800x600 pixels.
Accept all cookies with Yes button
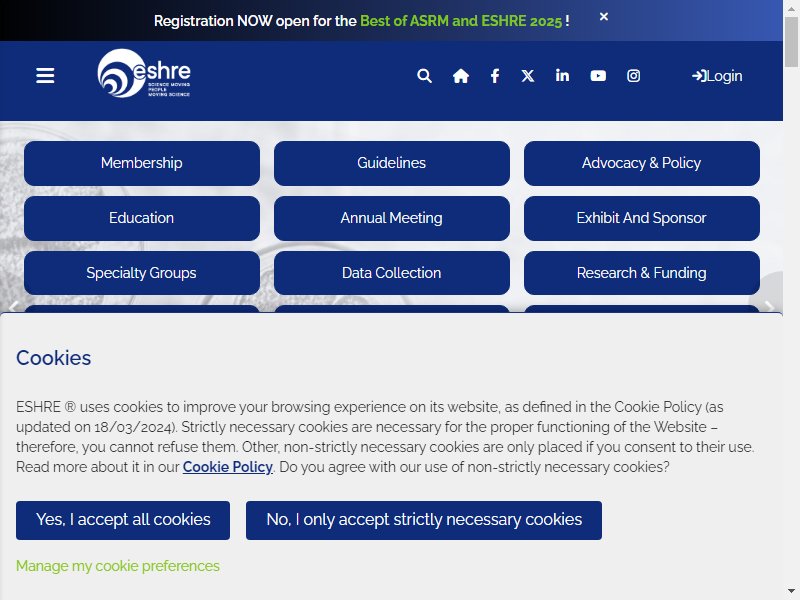pyautogui.click(x=123, y=520)
